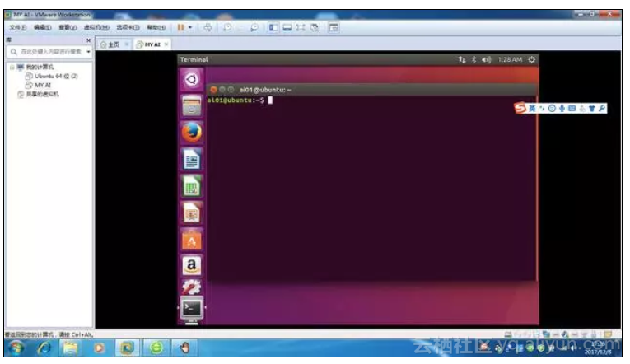Send Ctrl+Alt+Del using the VMware toolbar icon

(x=208, y=27)
